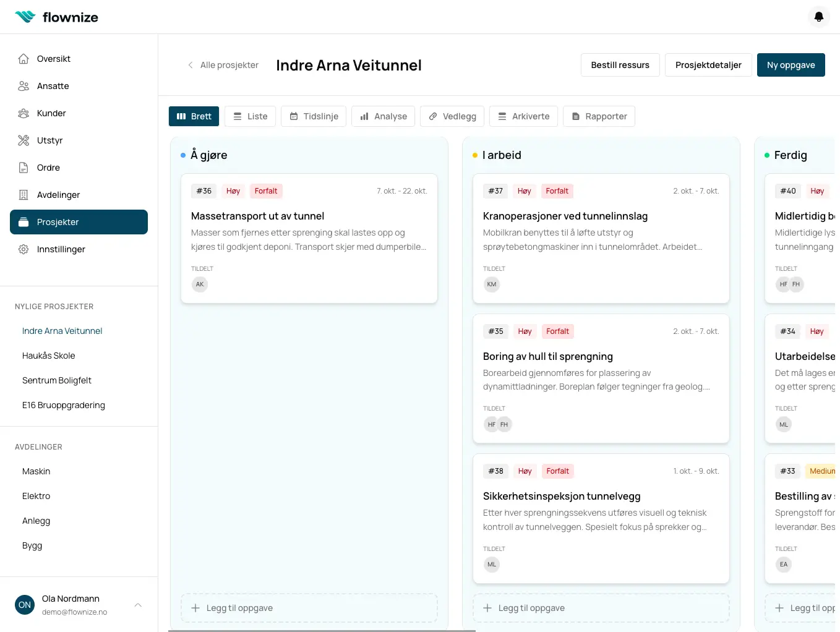Open Oversikt via the home icon
840x632 pixels.
tap(23, 58)
